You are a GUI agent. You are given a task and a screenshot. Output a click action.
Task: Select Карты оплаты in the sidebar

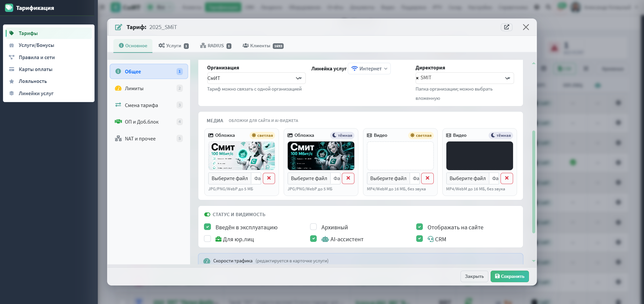pyautogui.click(x=49, y=69)
